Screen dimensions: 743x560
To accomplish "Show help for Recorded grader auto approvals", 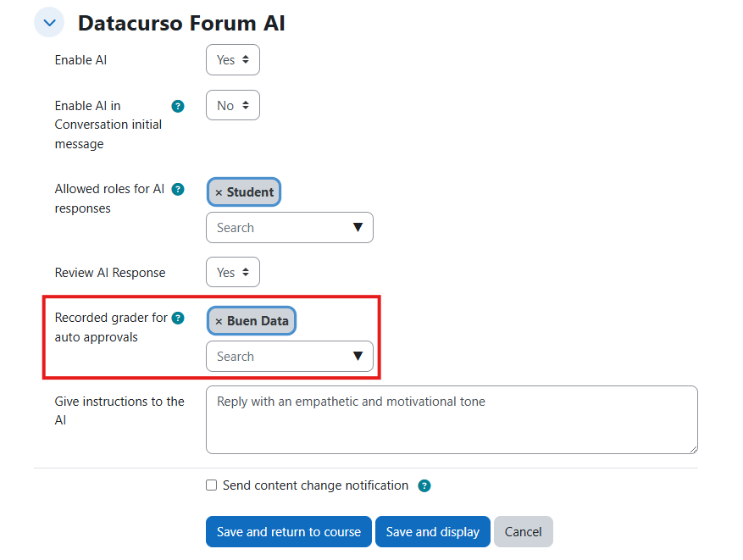I will (x=178, y=319).
